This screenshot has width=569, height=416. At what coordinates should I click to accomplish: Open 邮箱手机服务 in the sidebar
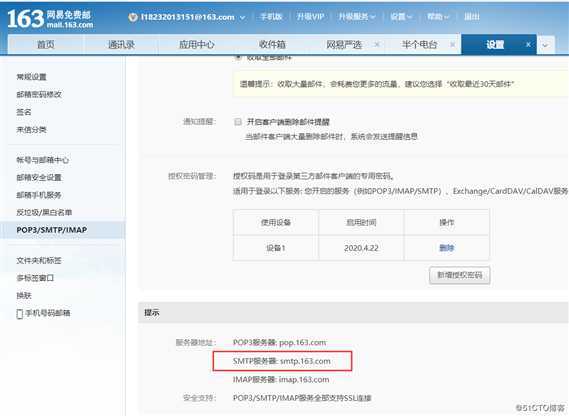tap(39, 195)
